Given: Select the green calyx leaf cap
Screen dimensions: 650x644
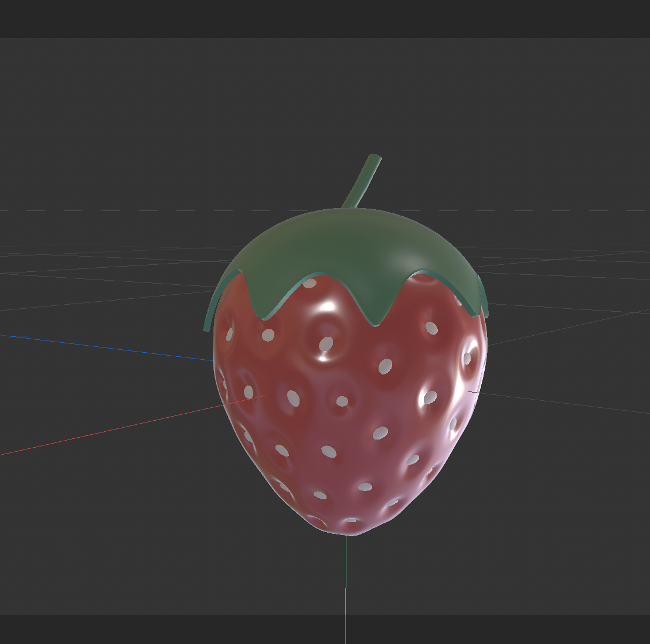Looking at the screenshot, I should [352, 246].
